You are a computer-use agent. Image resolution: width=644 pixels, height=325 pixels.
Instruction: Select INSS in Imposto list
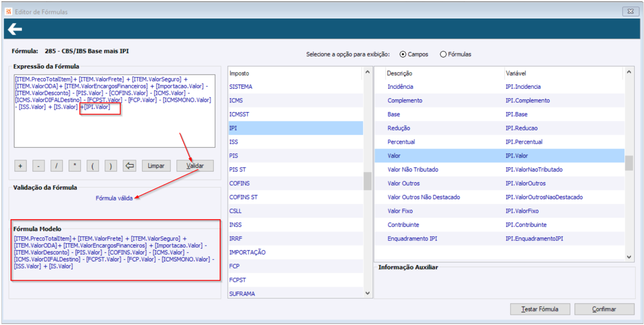(x=296, y=225)
